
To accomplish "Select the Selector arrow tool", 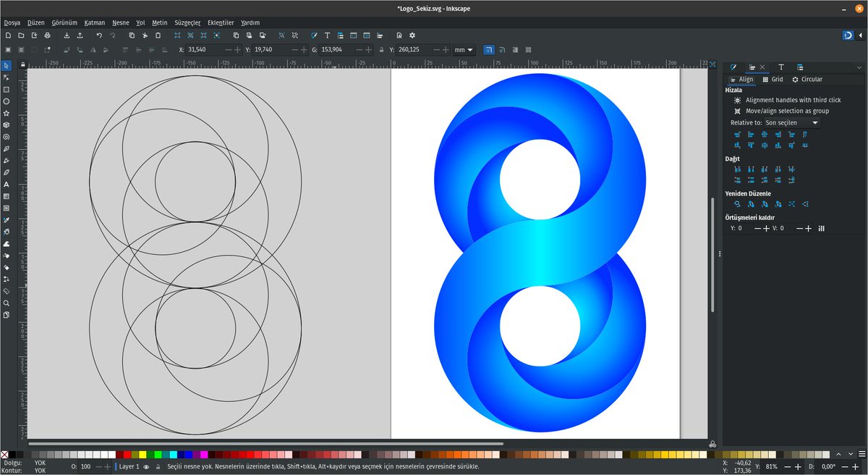I will tap(7, 66).
